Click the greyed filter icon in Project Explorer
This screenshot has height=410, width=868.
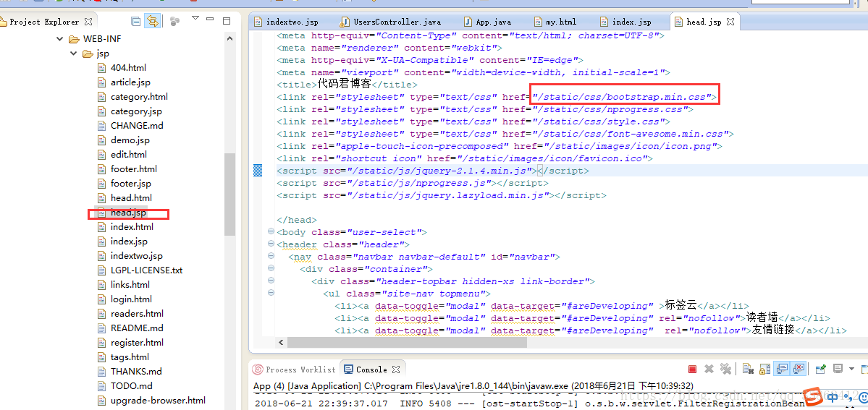click(x=175, y=22)
